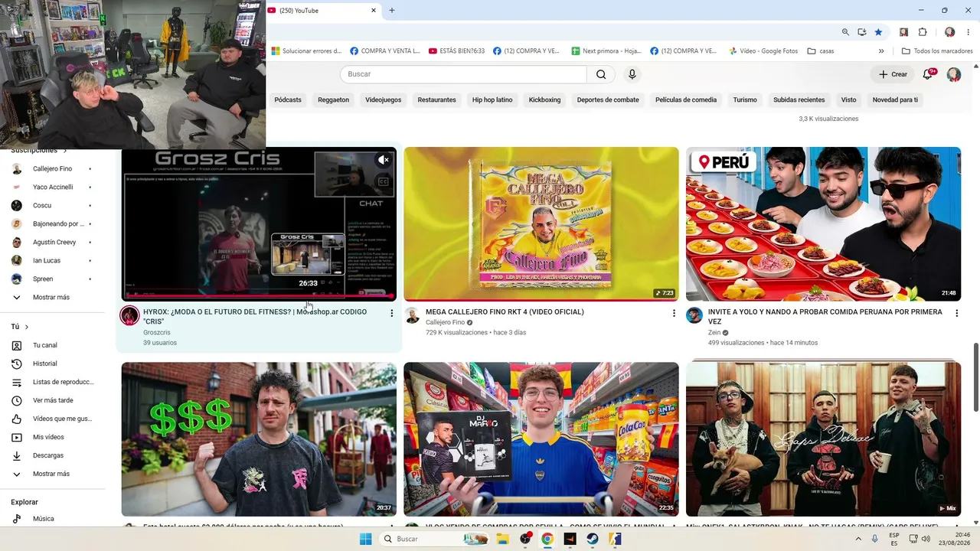Open the ColaCao supermarket video thumbnail
The height and width of the screenshot is (551, 980).
[541, 439]
